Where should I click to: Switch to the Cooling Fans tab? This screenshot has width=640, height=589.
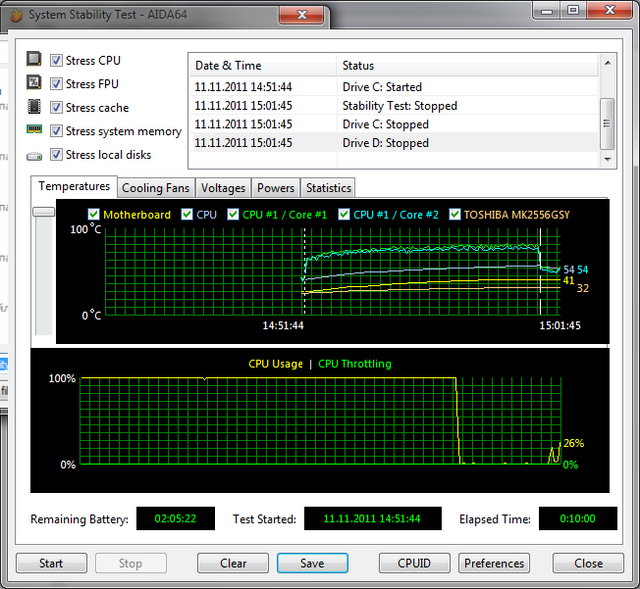[155, 188]
